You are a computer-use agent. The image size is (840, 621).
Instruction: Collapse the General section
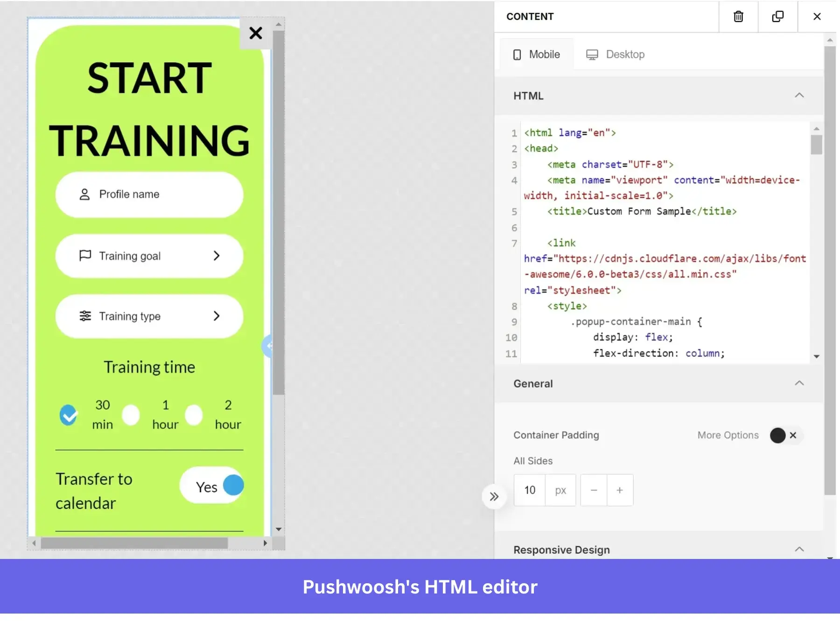pyautogui.click(x=800, y=383)
